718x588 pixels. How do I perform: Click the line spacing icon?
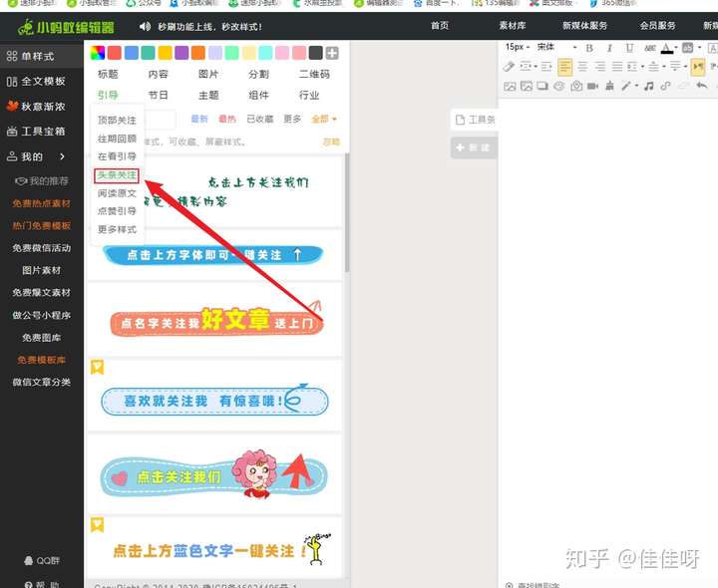tap(632, 67)
